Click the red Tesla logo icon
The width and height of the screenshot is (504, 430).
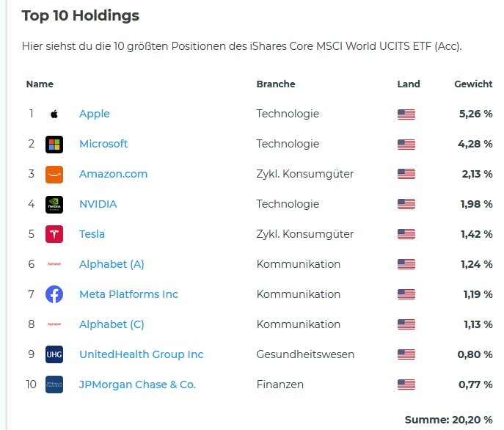click(54, 234)
